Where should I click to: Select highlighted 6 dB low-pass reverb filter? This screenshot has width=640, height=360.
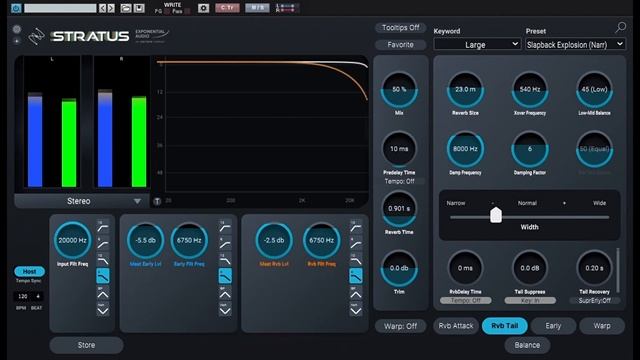[356, 276]
